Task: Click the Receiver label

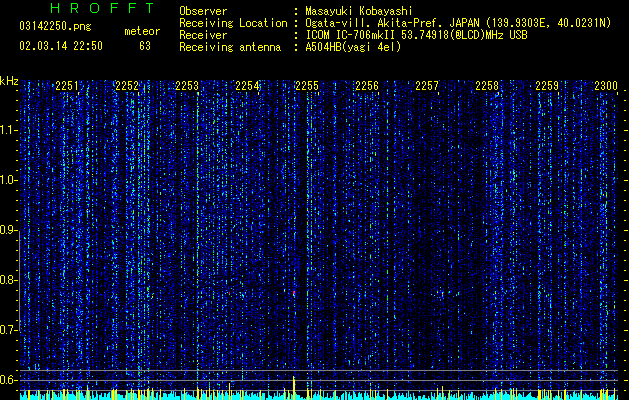Action: (x=203, y=35)
